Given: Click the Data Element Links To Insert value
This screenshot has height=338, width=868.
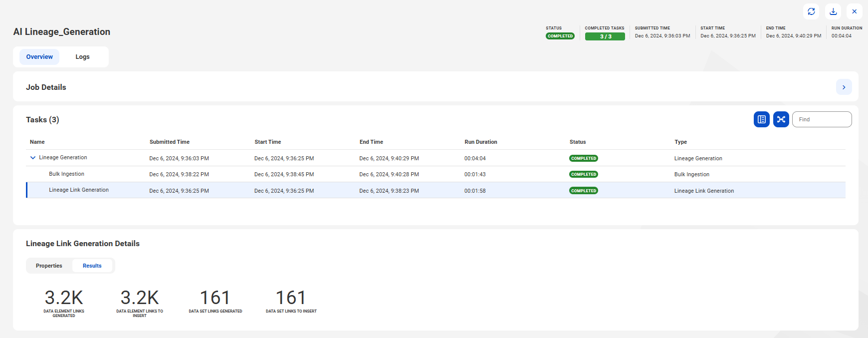Looking at the screenshot, I should (140, 298).
